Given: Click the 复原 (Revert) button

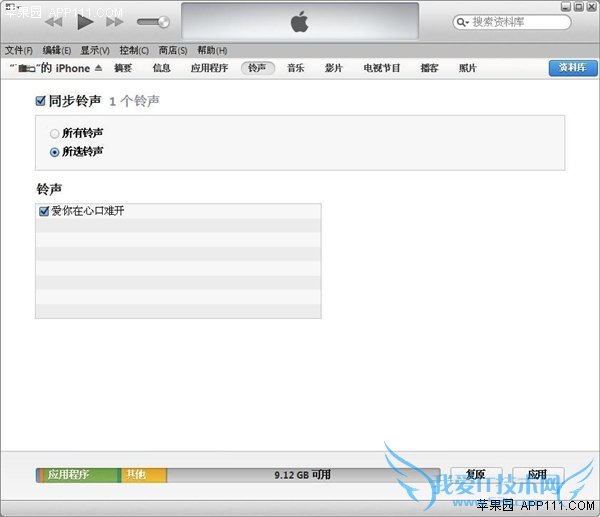Looking at the screenshot, I should [476, 475].
